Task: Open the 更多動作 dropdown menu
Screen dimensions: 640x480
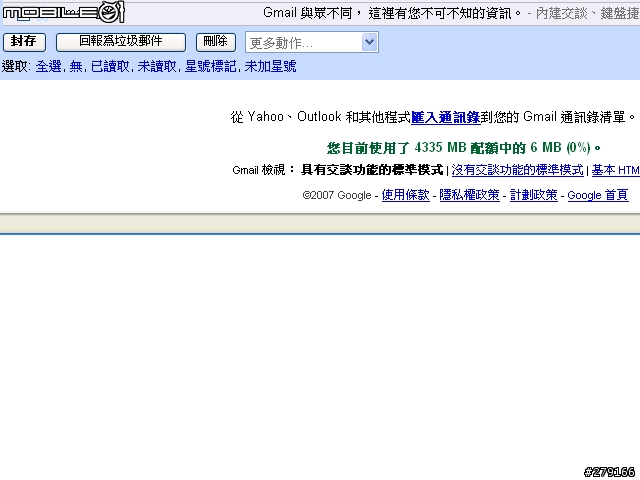Action: coord(312,42)
